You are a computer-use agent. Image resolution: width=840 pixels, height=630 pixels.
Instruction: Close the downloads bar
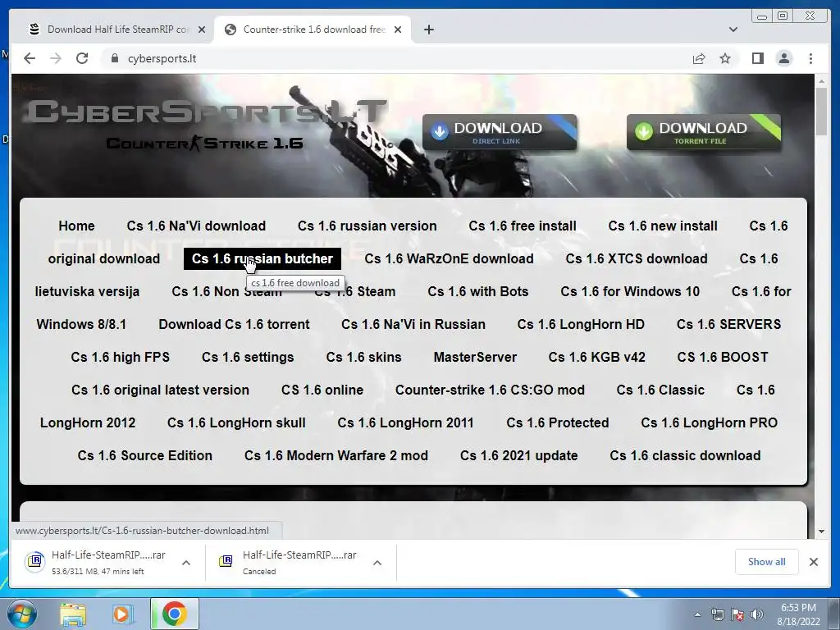pyautogui.click(x=814, y=562)
